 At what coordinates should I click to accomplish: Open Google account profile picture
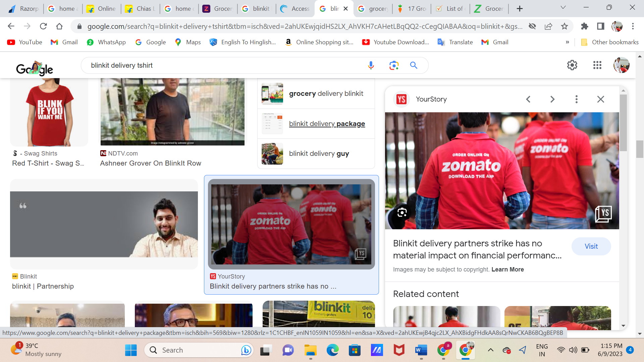click(x=621, y=65)
